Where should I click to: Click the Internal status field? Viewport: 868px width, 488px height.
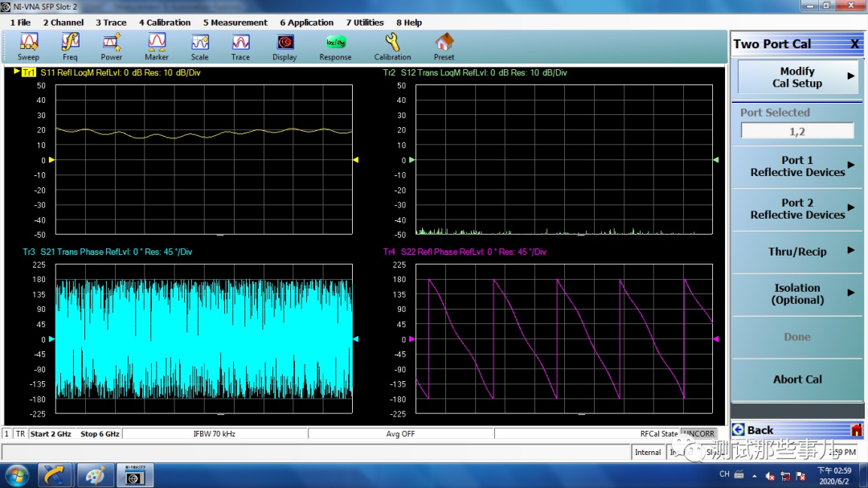click(x=648, y=453)
